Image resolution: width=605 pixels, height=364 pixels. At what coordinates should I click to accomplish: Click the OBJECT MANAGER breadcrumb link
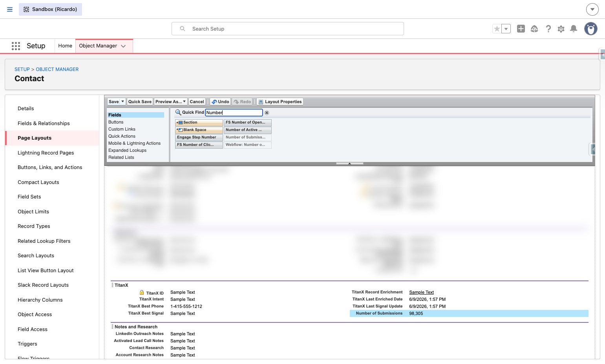[57, 69]
